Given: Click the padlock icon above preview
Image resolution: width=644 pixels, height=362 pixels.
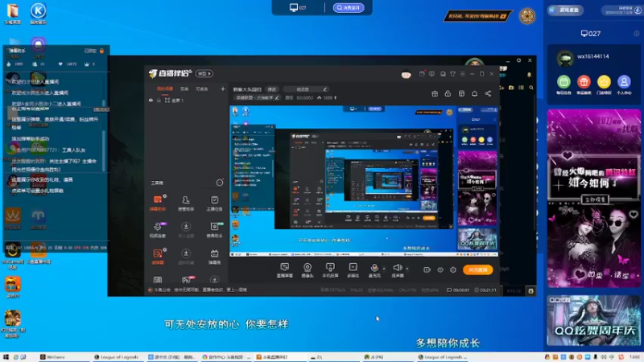Looking at the screenshot, I should [x=448, y=93].
